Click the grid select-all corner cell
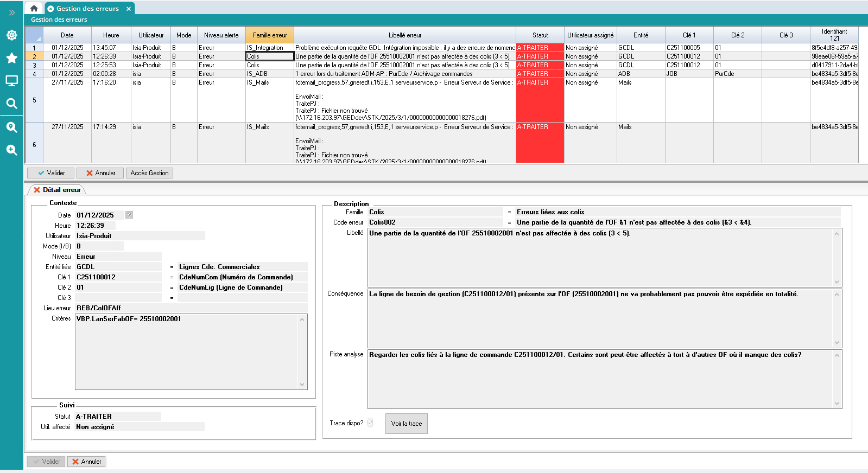 click(34, 35)
